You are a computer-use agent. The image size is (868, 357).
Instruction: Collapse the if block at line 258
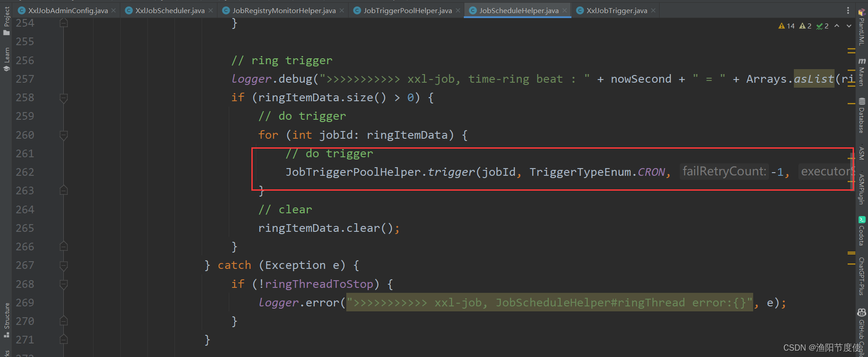click(64, 98)
